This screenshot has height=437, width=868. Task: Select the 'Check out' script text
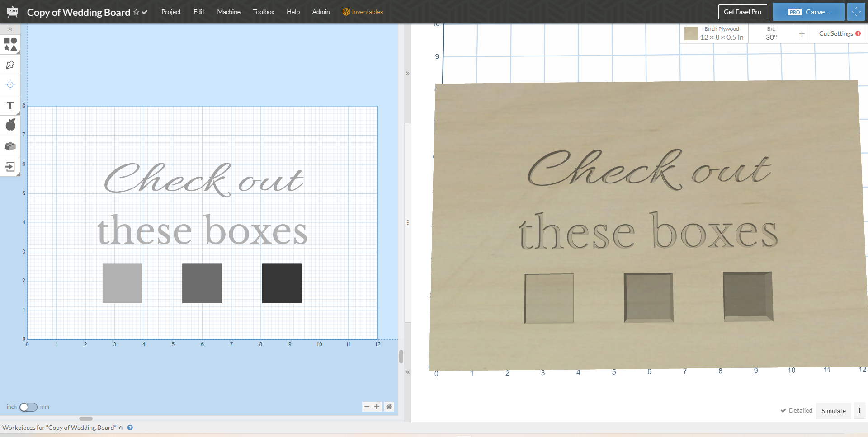tap(203, 180)
